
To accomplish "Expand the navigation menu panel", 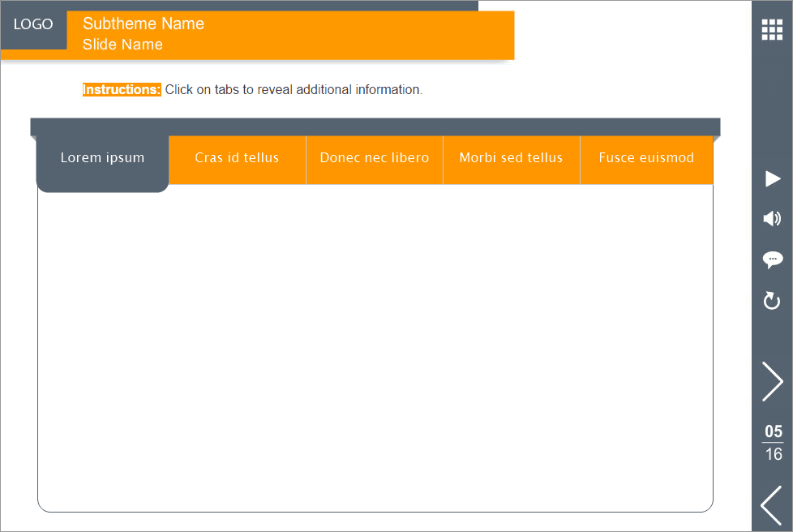I will (772, 30).
